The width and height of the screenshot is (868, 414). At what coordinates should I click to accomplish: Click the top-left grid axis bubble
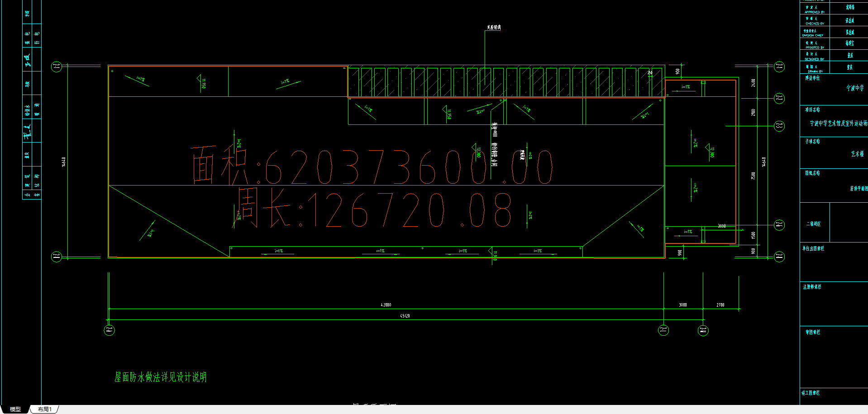coord(57,67)
